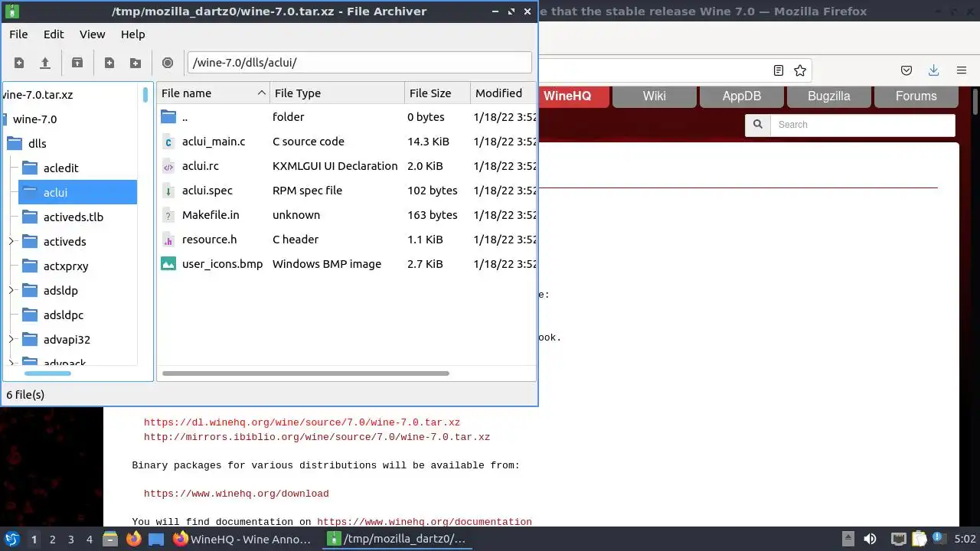Click the 'Windows BMP image' type cell
This screenshot has height=551, width=980.
(x=327, y=264)
